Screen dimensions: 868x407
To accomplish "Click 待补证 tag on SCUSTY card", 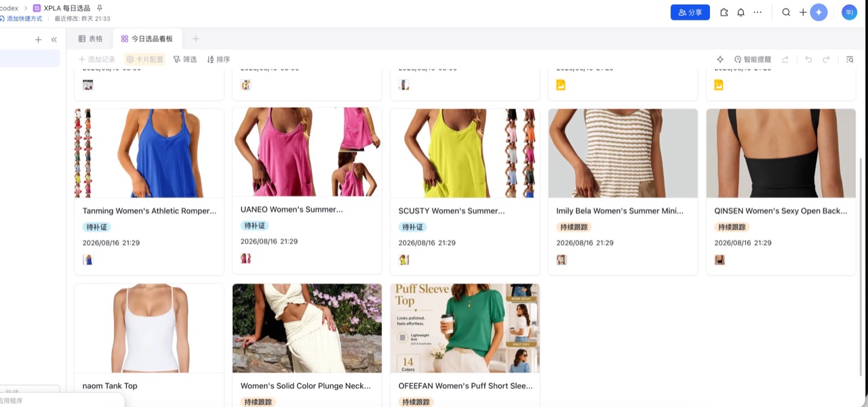I will (x=412, y=227).
